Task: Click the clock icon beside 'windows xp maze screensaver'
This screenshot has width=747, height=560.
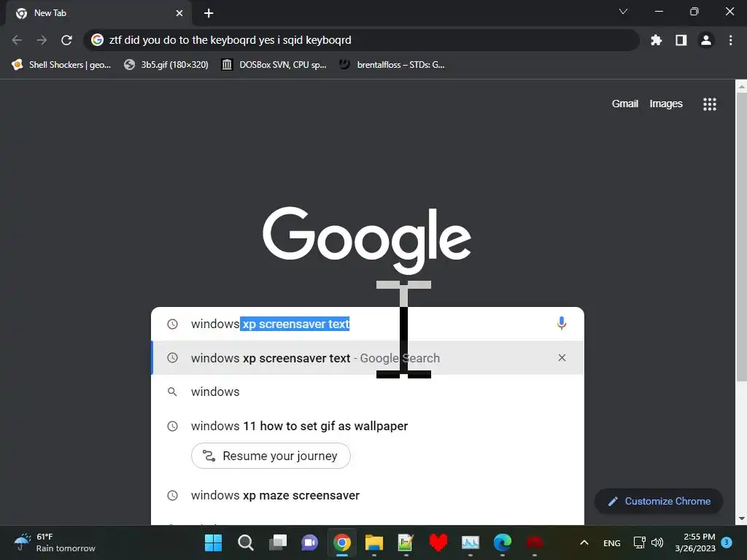Action: [x=172, y=495]
